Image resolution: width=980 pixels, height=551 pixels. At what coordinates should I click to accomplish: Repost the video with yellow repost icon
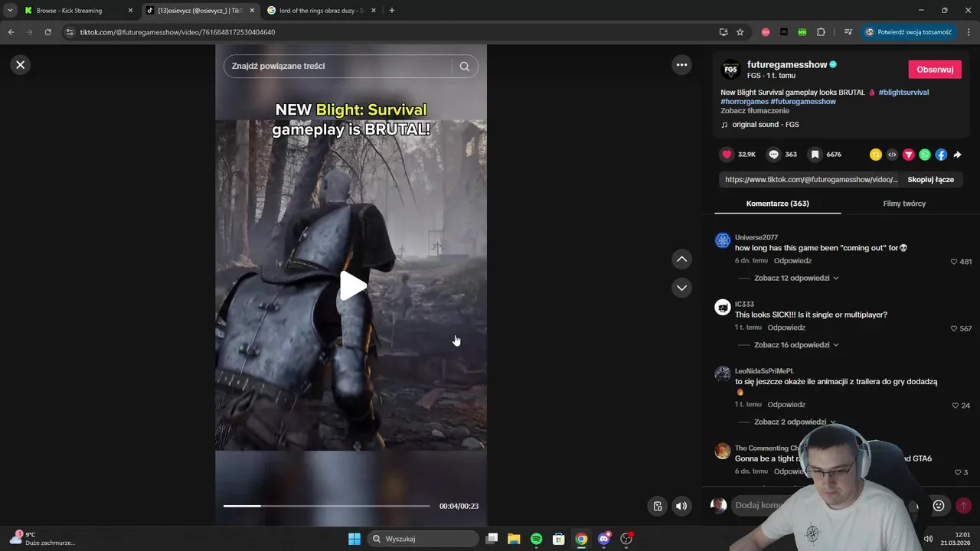(x=875, y=155)
